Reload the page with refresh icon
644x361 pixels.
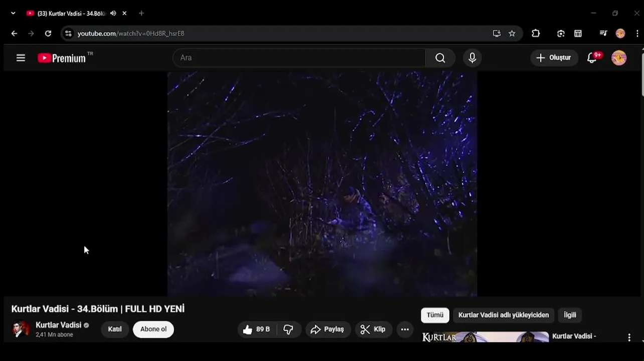(48, 34)
